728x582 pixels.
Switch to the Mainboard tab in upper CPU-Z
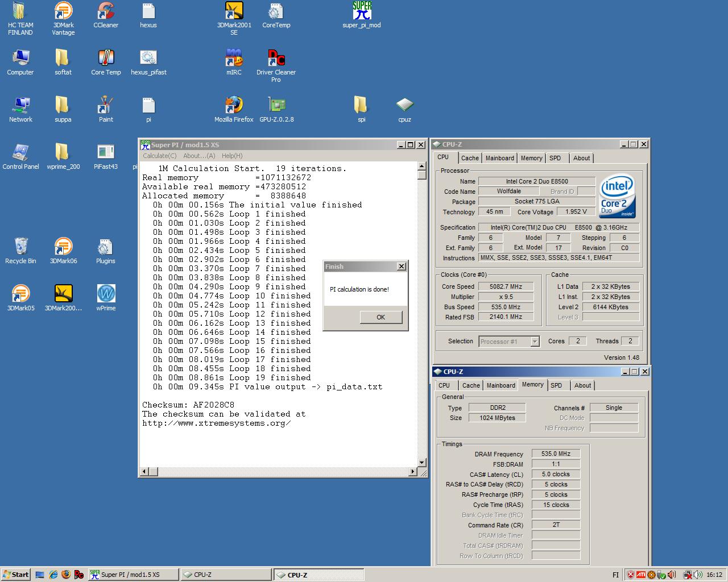500,158
